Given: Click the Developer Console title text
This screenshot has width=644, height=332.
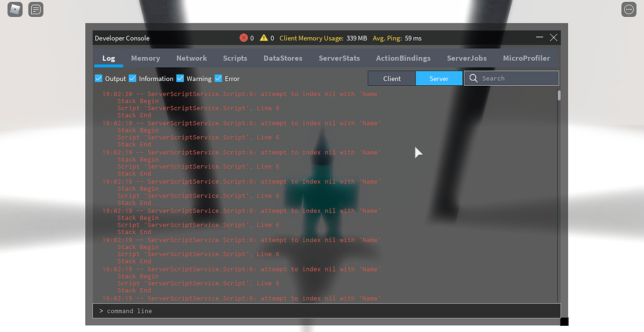Looking at the screenshot, I should (122, 38).
